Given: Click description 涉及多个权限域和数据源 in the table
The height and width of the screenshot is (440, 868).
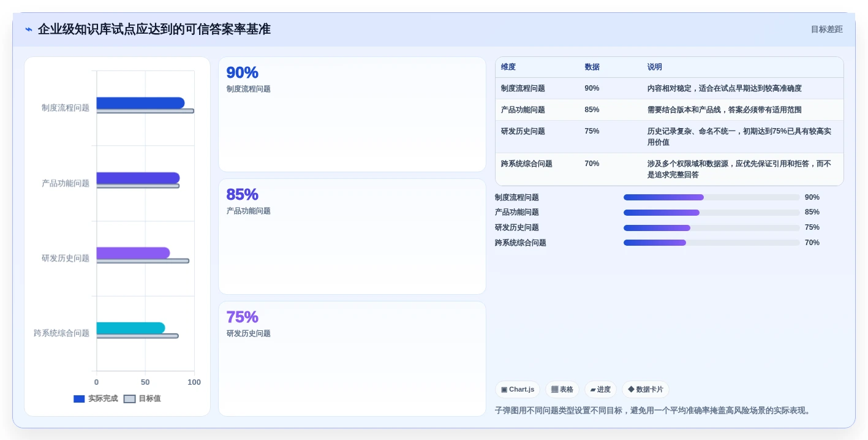Looking at the screenshot, I should point(739,169).
